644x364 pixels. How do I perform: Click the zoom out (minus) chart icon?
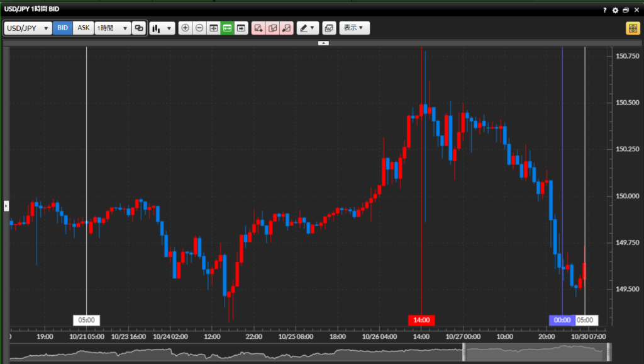199,28
